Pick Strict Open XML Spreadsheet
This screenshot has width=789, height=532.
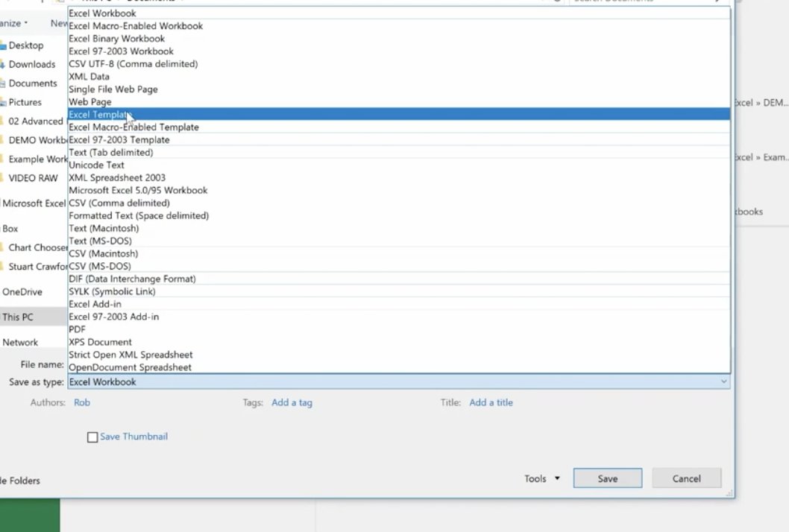point(399,355)
